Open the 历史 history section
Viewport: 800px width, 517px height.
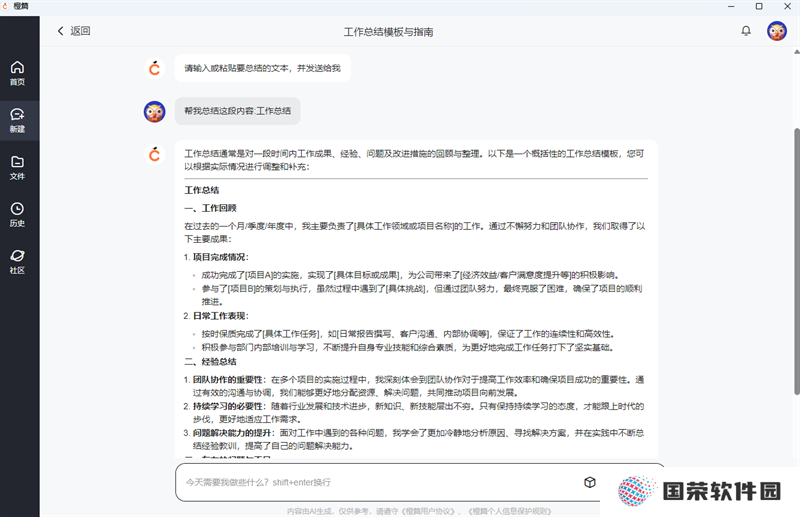[x=17, y=215]
